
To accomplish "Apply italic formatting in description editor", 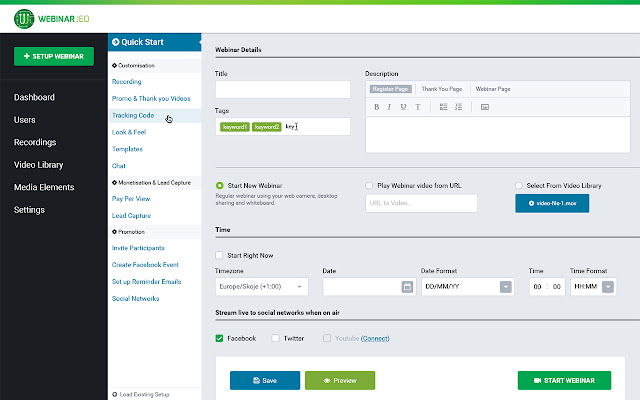I will pyautogui.click(x=389, y=107).
